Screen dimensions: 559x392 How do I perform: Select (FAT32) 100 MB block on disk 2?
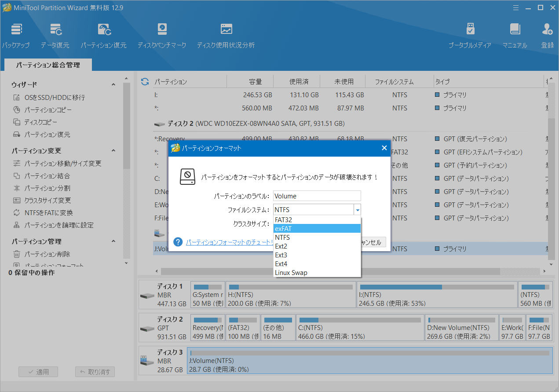[243, 328]
